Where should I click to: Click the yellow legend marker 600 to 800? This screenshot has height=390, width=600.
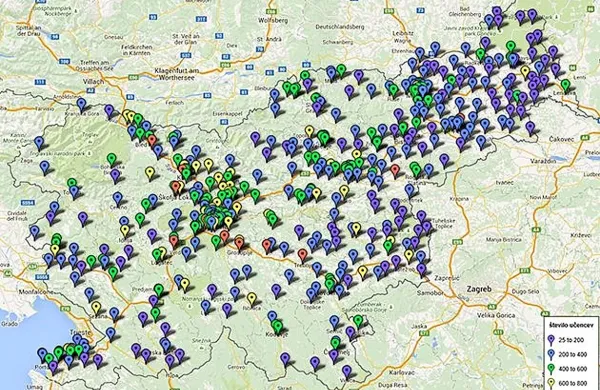click(551, 383)
